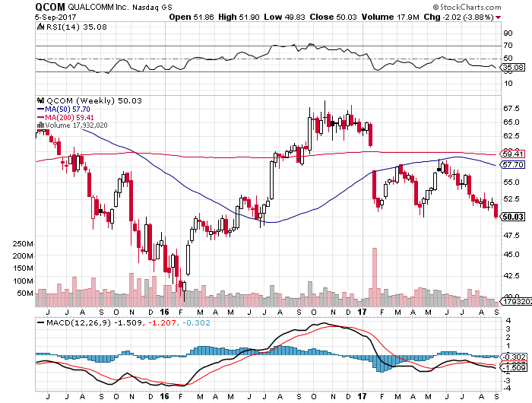Select the '16' year marker on price timeline
The width and height of the screenshot is (532, 403).
(165, 311)
